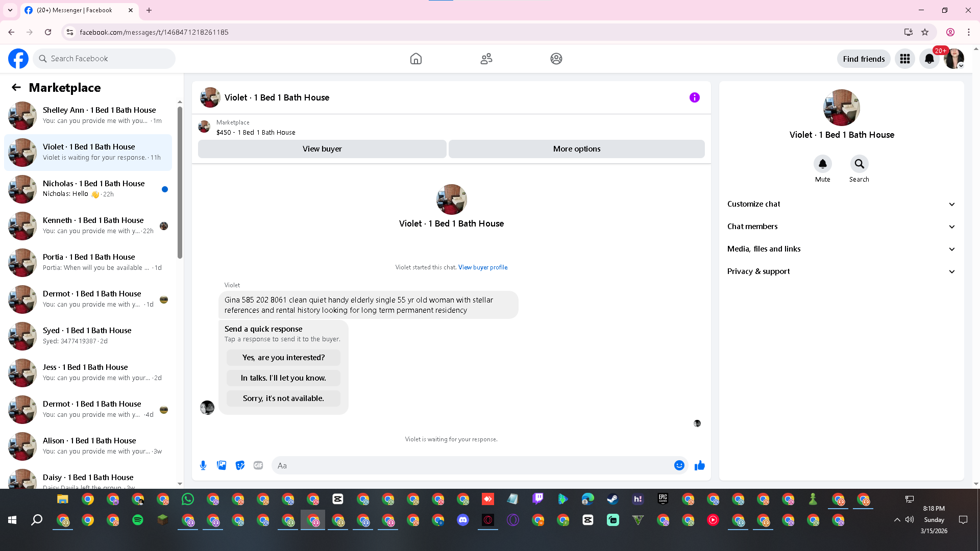Open the Facebook home logo
Viewport: 980px width, 551px height.
point(18,59)
